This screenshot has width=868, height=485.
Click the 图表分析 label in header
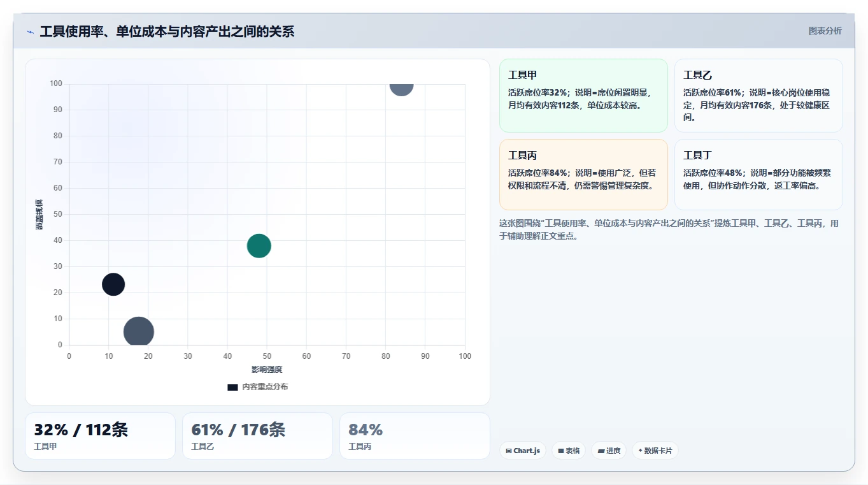[x=825, y=31]
